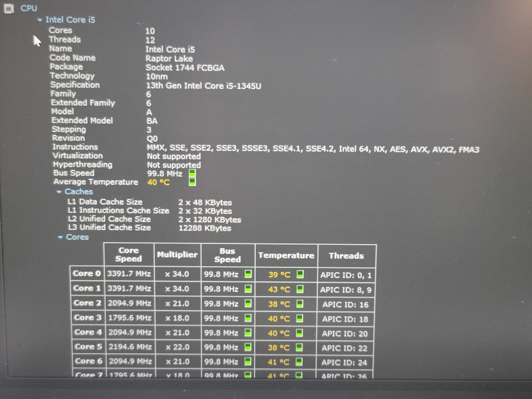Select the Core 6 row label
The width and height of the screenshot is (532, 399).
(x=89, y=361)
